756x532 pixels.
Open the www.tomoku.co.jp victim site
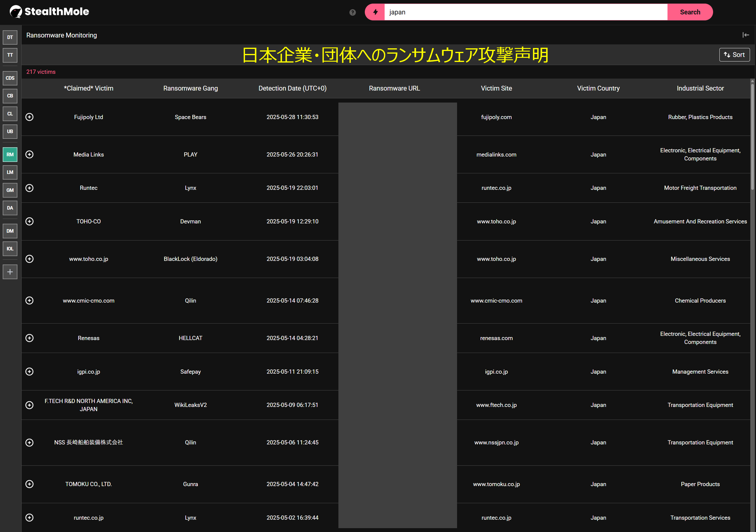coord(496,484)
